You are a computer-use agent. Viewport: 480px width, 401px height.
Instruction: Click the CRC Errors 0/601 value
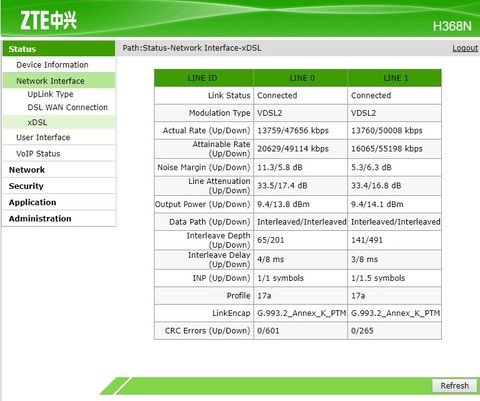(x=268, y=331)
